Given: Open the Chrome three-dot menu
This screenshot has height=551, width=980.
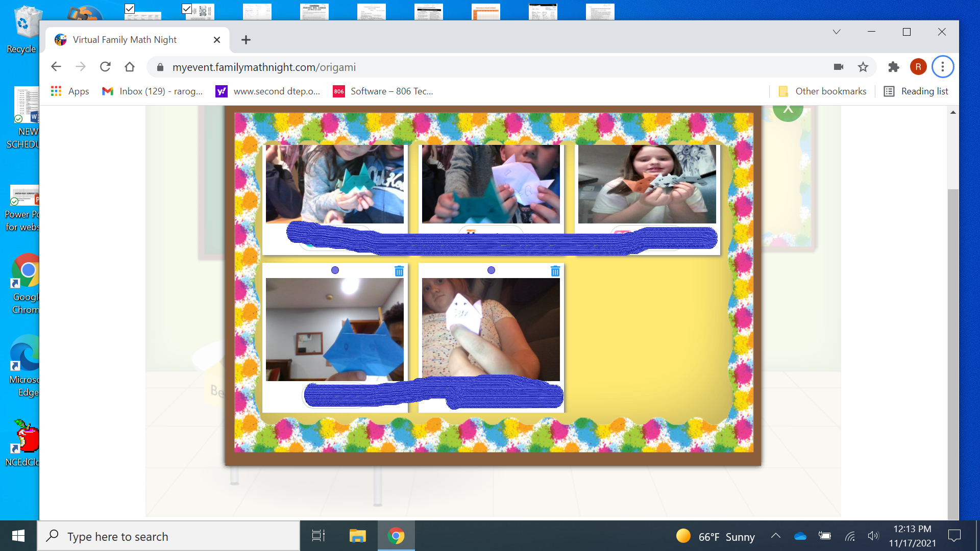Looking at the screenshot, I should coord(942,67).
